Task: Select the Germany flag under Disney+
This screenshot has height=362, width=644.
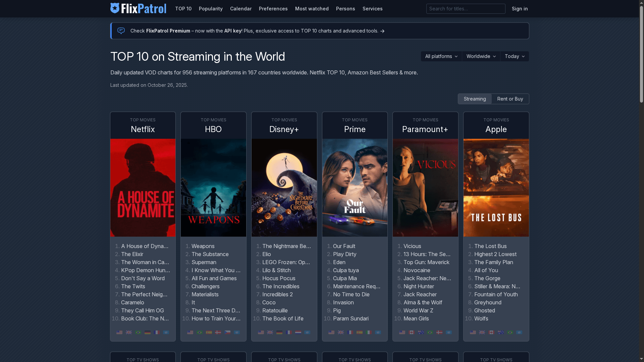Action: click(x=279, y=333)
